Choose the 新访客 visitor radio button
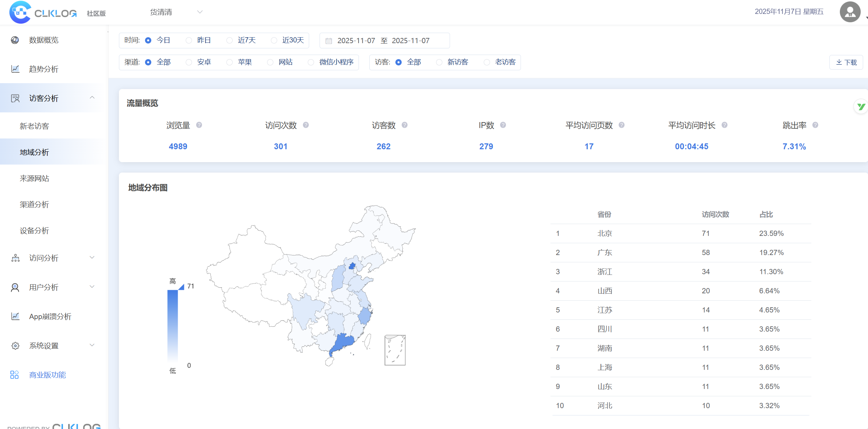Image resolution: width=868 pixels, height=429 pixels. [439, 62]
